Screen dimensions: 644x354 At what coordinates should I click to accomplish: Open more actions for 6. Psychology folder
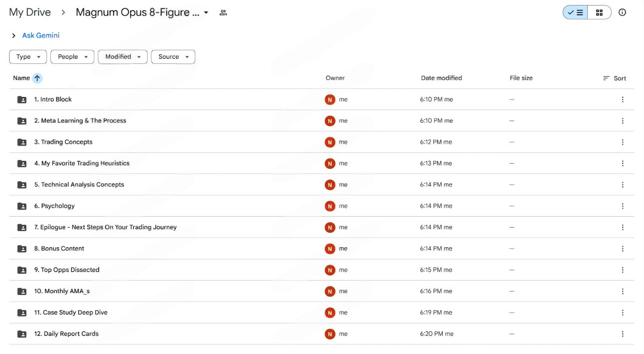tap(622, 206)
